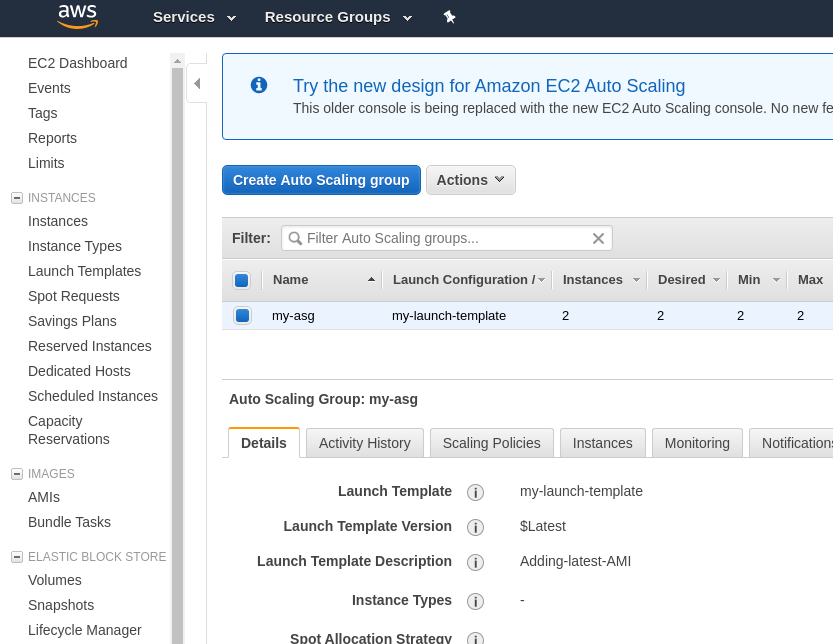Clear filter with the X icon
The image size is (833, 644).
pyautogui.click(x=598, y=239)
